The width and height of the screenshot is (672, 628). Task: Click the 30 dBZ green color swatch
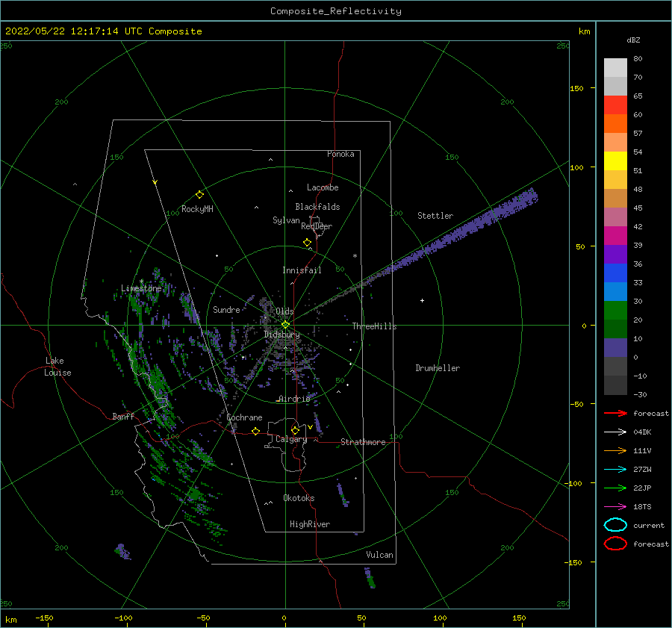(615, 311)
